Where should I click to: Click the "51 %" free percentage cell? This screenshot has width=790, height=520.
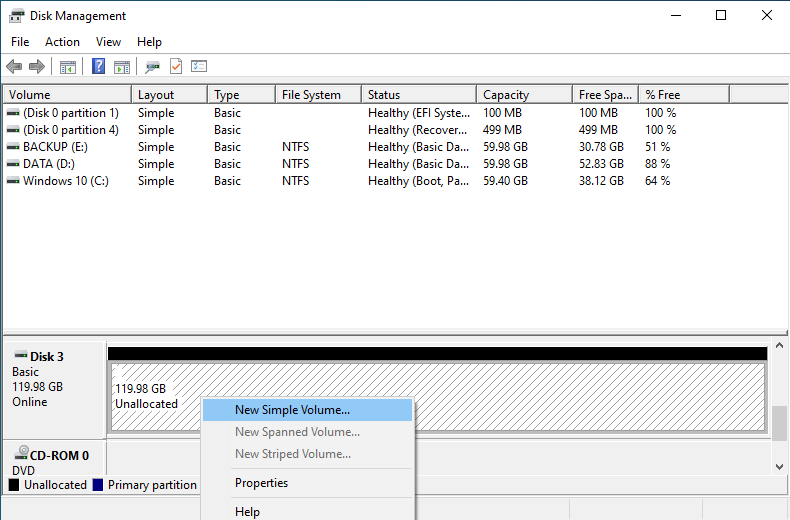tap(657, 147)
